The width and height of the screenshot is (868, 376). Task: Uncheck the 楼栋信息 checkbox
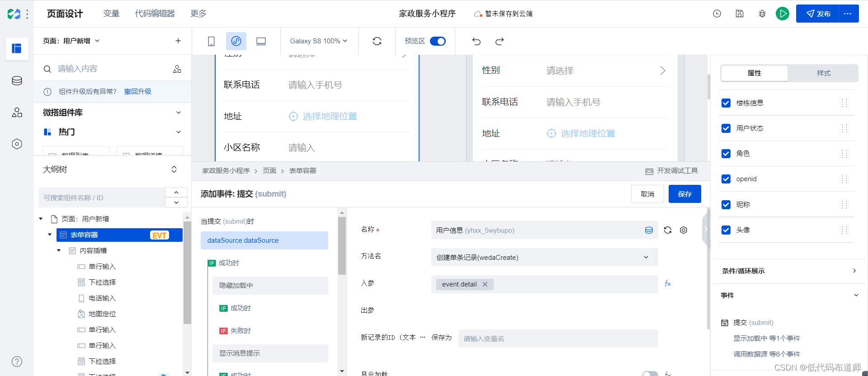pyautogui.click(x=726, y=103)
